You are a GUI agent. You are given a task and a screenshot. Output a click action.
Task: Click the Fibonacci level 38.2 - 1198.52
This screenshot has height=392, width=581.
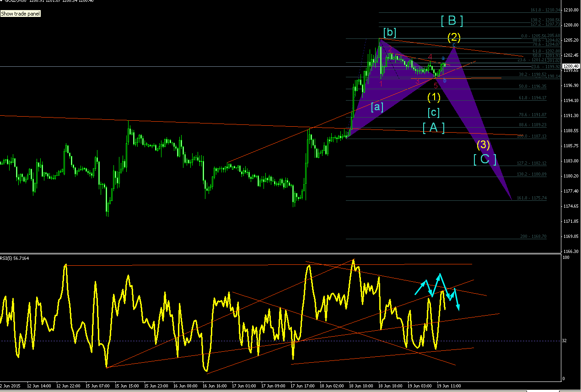point(532,74)
